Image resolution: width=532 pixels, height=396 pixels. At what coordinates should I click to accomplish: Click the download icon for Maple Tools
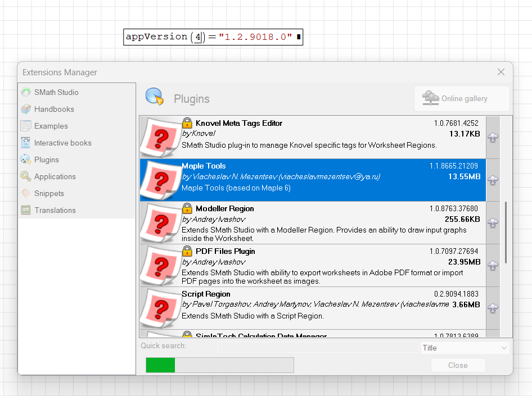coord(493,180)
